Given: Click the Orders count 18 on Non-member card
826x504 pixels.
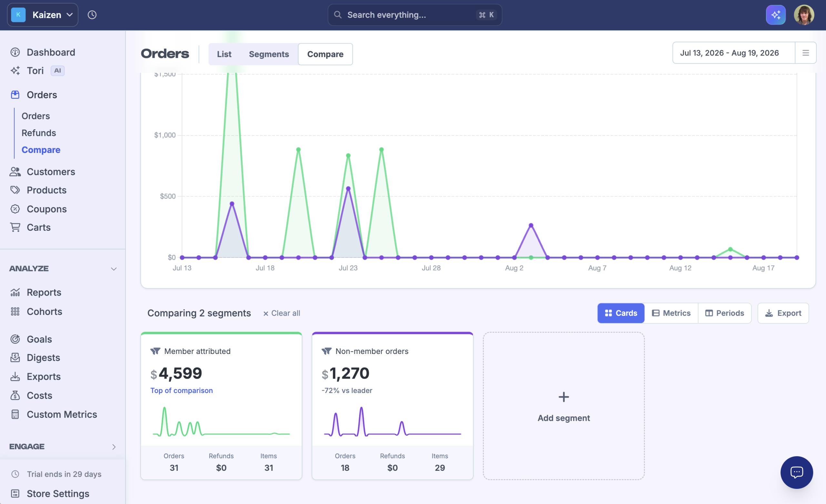Looking at the screenshot, I should coord(345,468).
